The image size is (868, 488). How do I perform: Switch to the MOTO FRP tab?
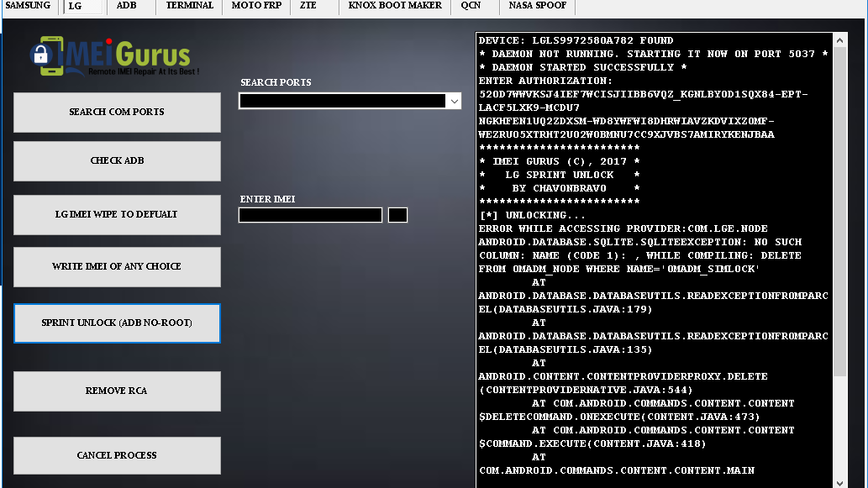click(x=256, y=6)
